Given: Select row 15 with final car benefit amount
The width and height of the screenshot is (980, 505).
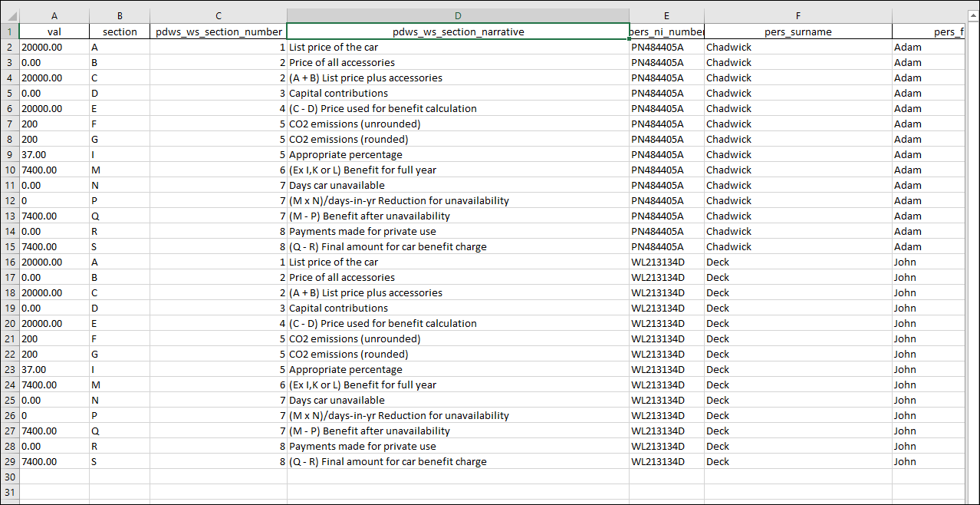Looking at the screenshot, I should click(9, 246).
